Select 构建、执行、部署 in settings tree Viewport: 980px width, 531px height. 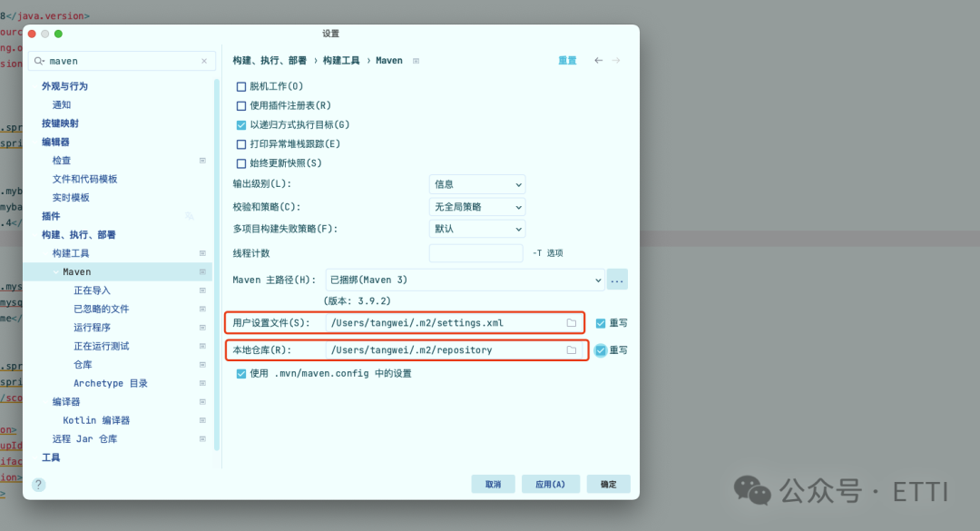79,234
